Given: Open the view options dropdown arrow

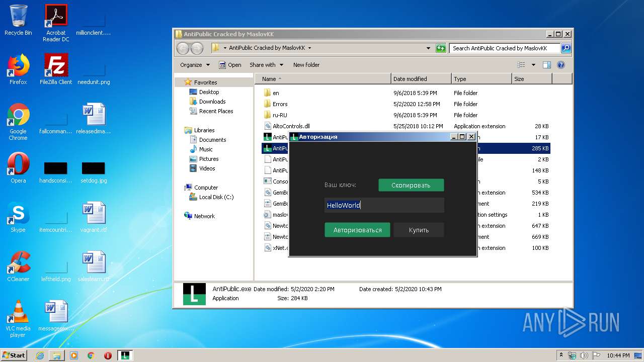Looking at the screenshot, I should tap(533, 65).
